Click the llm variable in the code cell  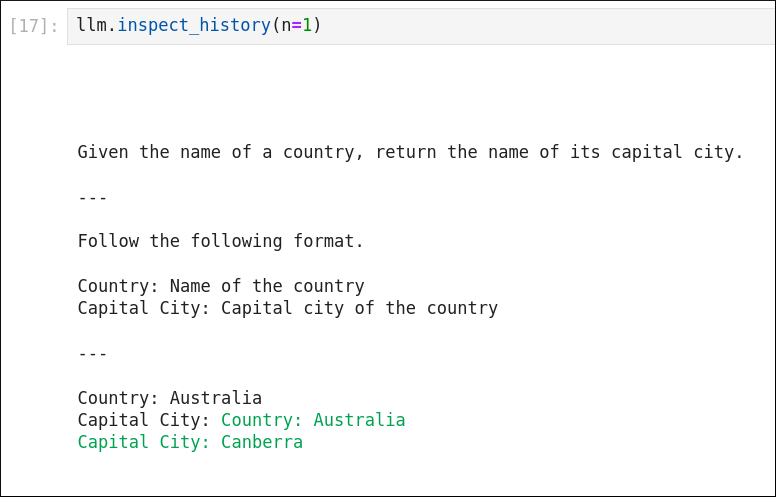pos(92,25)
